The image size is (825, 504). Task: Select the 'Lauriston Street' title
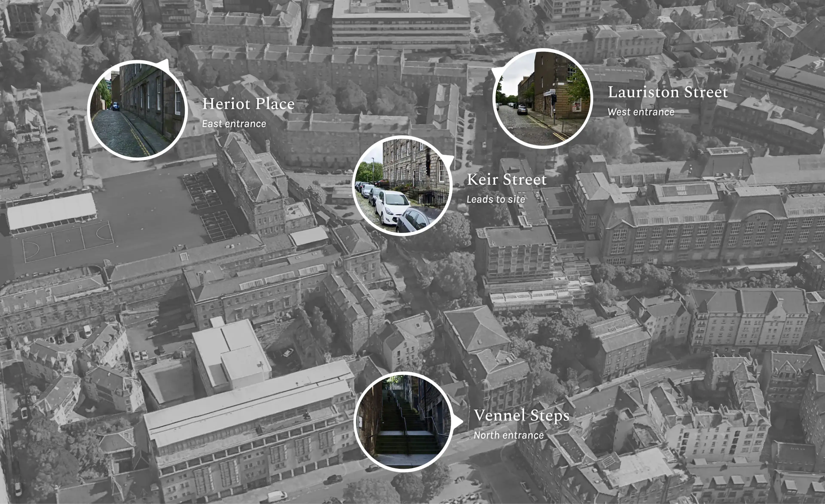tap(668, 92)
